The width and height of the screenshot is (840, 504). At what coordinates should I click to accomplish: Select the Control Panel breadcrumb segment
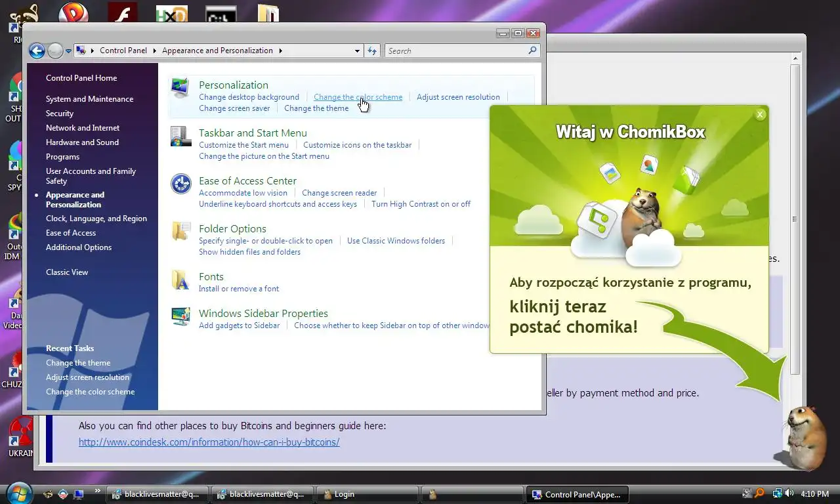pyautogui.click(x=123, y=51)
